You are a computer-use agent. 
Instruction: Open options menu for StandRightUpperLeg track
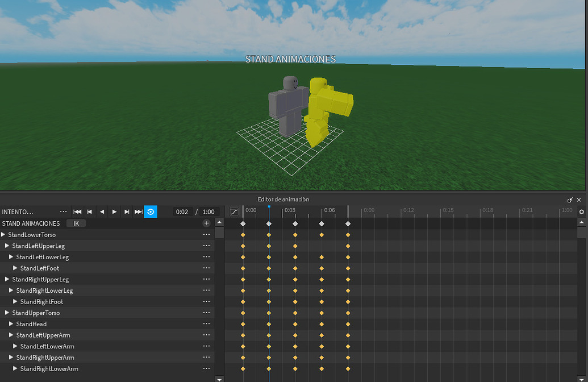(x=206, y=279)
